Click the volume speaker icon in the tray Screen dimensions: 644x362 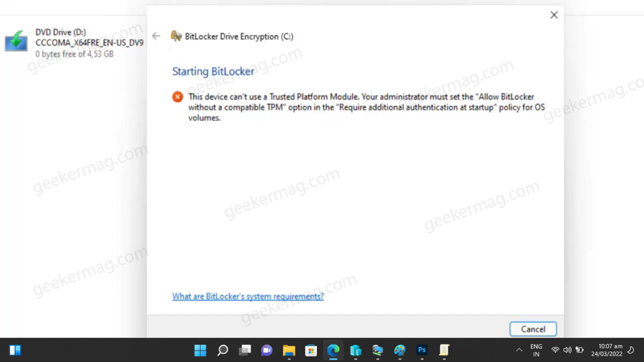pyautogui.click(x=567, y=350)
